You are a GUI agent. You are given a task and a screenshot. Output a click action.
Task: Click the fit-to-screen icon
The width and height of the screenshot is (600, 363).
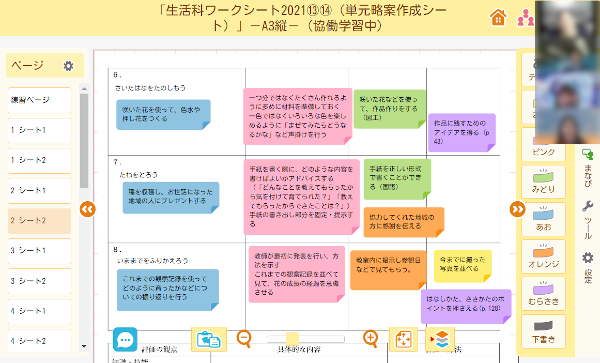(x=403, y=339)
